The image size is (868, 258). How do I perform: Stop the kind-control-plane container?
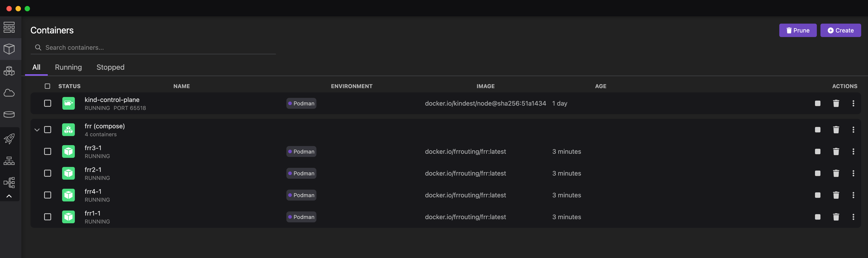tap(818, 103)
